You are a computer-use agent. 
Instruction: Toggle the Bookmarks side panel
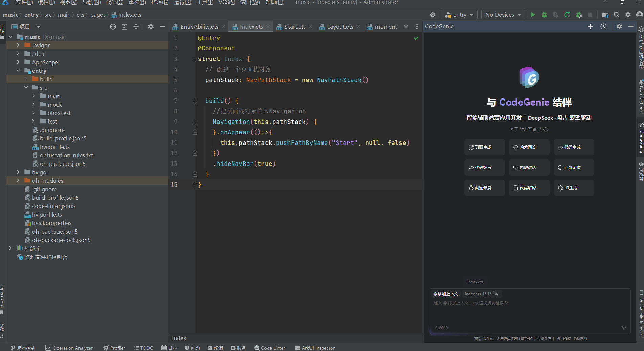[2, 300]
